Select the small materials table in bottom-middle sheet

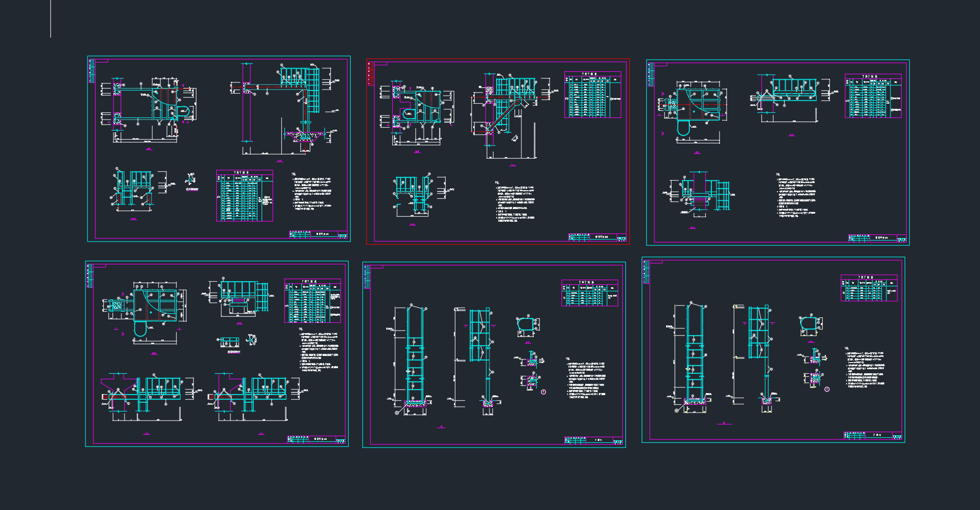pos(589,293)
